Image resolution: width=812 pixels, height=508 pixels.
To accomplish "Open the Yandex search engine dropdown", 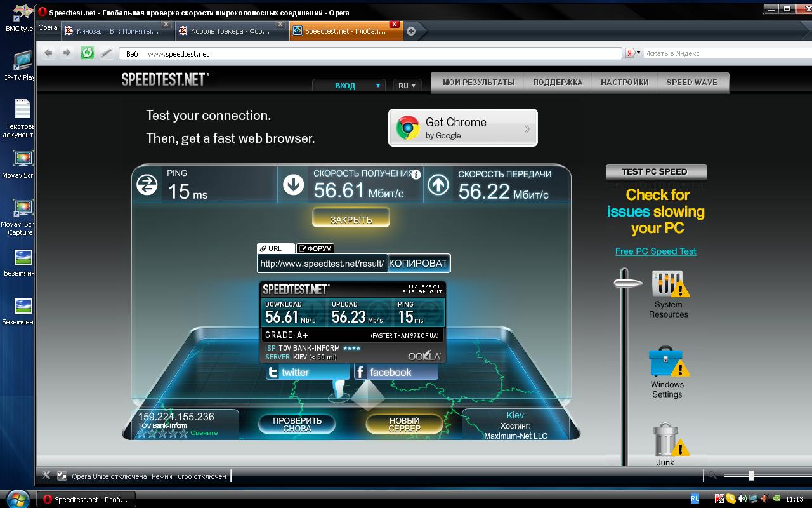I will click(634, 53).
